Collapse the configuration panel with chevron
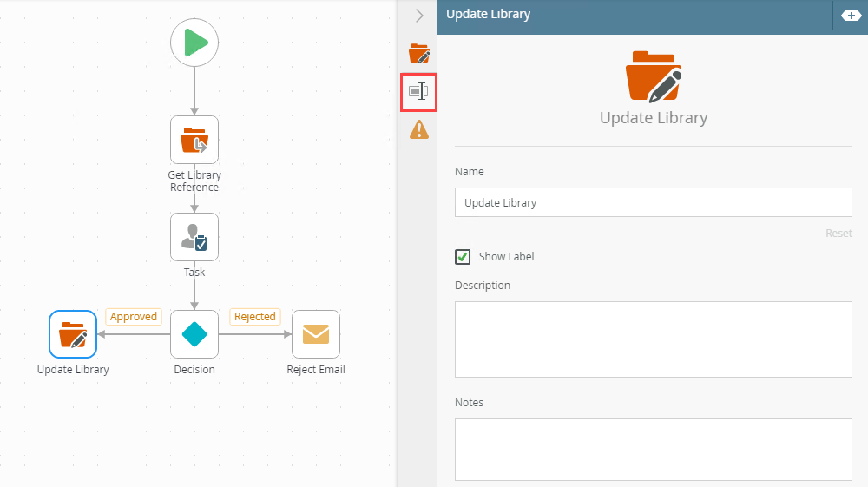Viewport: 868px width, 487px height. (419, 16)
